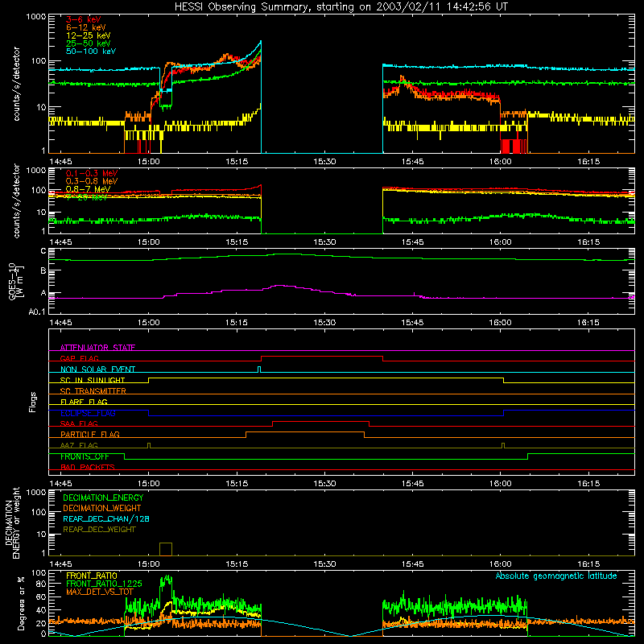Select the '12-25 keV' yellow legend label
This screenshot has width=644, height=644.
click(88, 35)
